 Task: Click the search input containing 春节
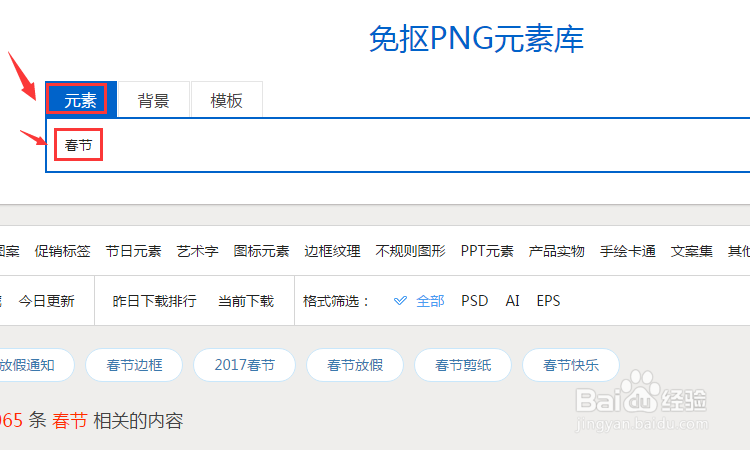click(x=398, y=145)
